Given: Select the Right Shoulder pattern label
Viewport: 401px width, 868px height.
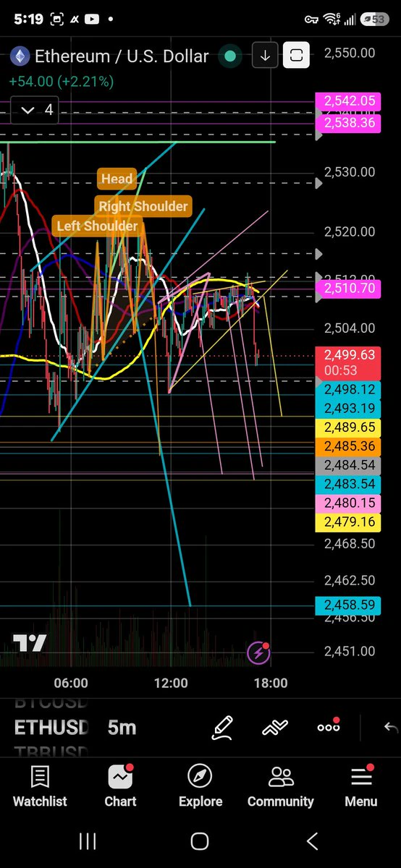Looking at the screenshot, I should click(143, 206).
